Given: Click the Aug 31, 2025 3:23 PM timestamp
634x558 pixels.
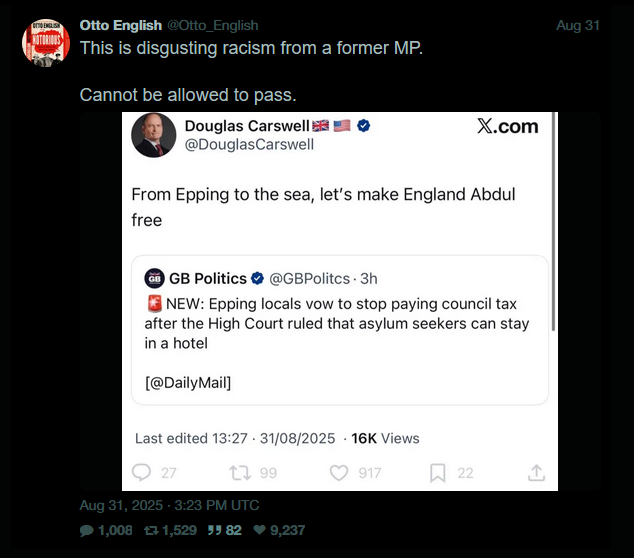Looking at the screenshot, I should [x=169, y=505].
